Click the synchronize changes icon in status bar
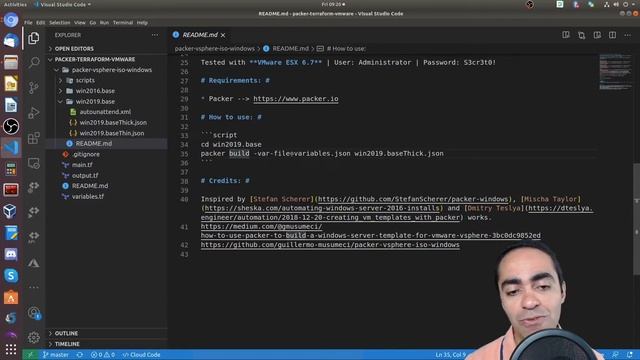 (80, 355)
